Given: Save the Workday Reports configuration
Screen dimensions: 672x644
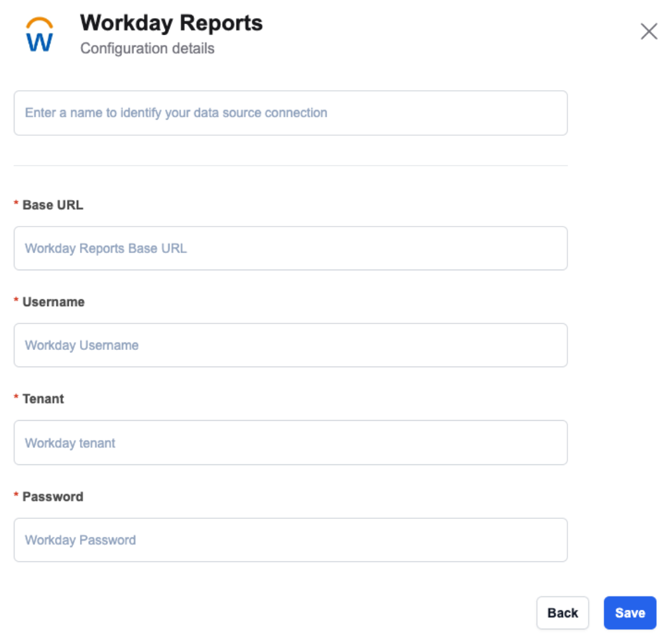Looking at the screenshot, I should click(x=630, y=613).
